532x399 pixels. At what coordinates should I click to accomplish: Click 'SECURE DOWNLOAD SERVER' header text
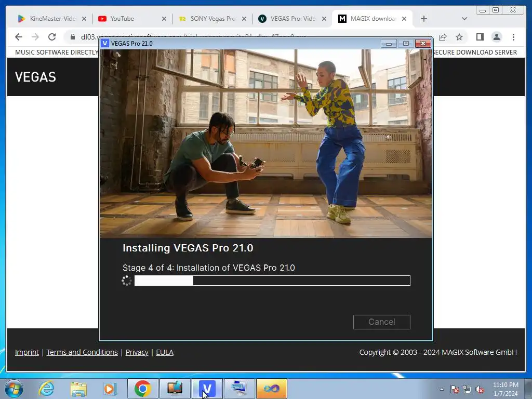point(475,52)
